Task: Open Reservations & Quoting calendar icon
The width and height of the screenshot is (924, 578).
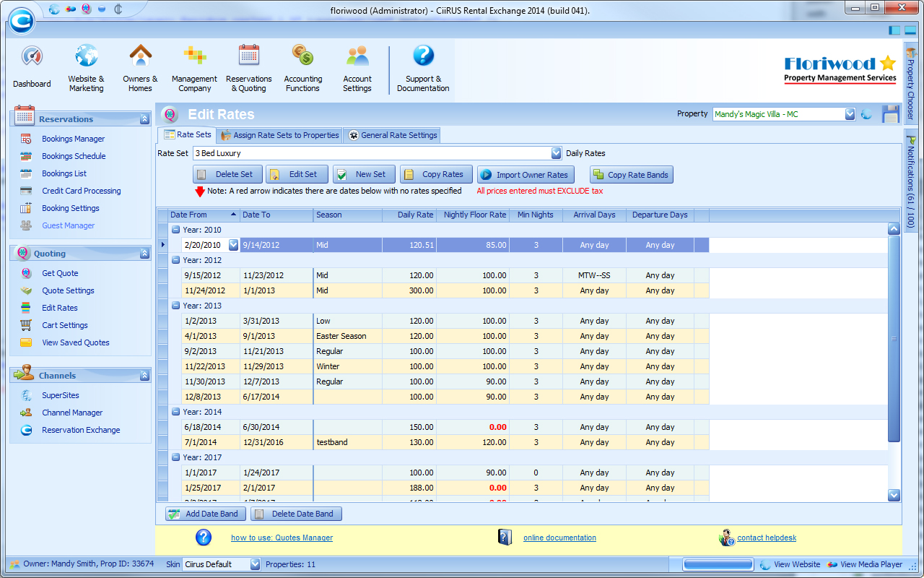Action: click(x=249, y=56)
